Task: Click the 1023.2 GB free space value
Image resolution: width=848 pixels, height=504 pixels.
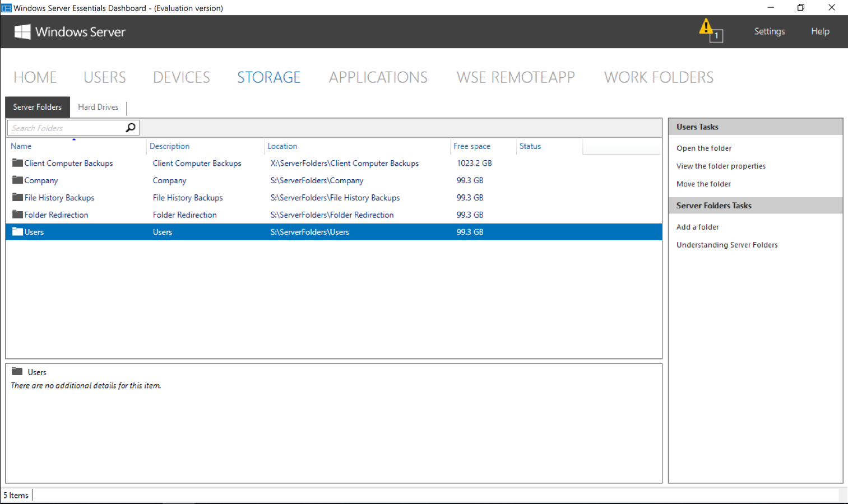Action: click(474, 164)
